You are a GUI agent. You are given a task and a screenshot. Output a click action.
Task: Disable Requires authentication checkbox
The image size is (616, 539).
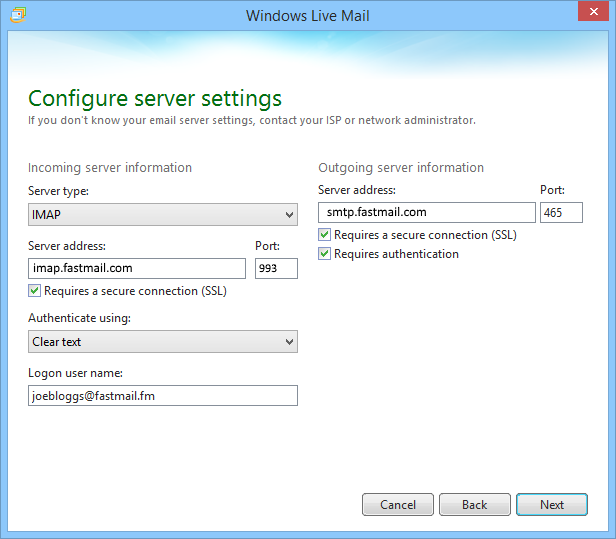(x=325, y=254)
